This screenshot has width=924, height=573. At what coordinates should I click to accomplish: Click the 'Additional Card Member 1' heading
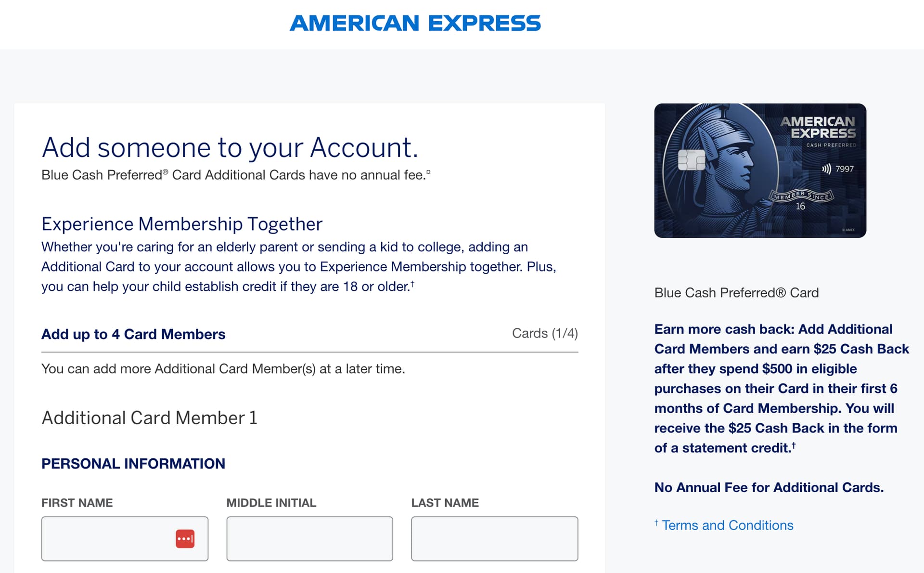coord(149,417)
